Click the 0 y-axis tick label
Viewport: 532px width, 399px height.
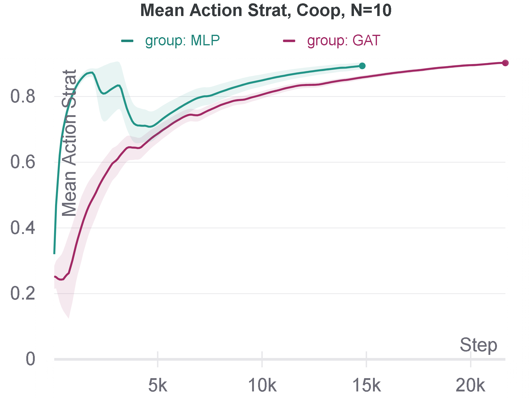[30, 359]
